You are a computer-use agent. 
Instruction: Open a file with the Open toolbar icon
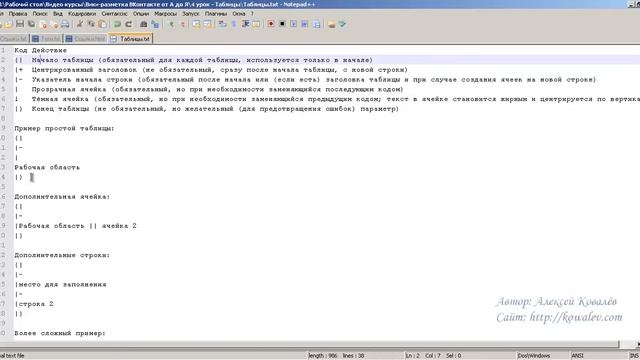8,24
